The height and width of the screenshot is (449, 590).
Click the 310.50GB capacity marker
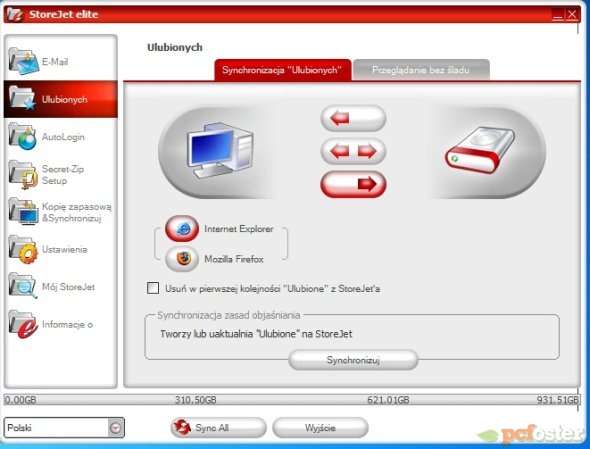pos(196,400)
